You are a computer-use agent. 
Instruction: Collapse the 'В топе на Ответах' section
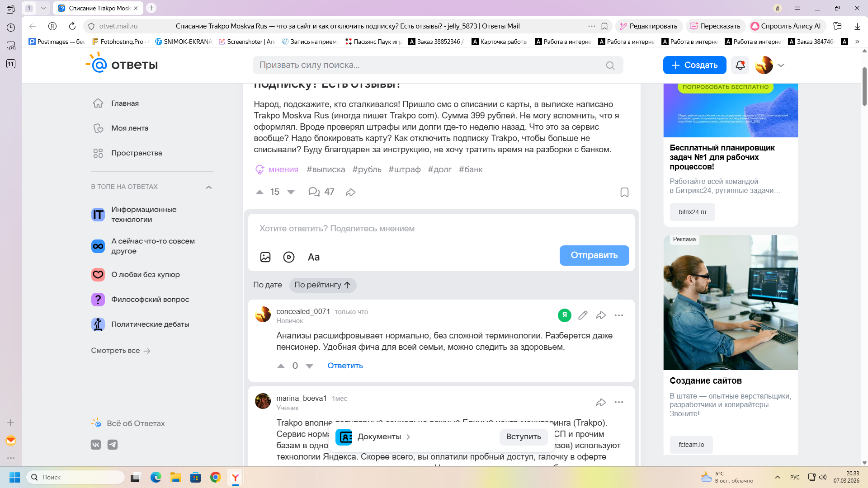[x=209, y=187]
